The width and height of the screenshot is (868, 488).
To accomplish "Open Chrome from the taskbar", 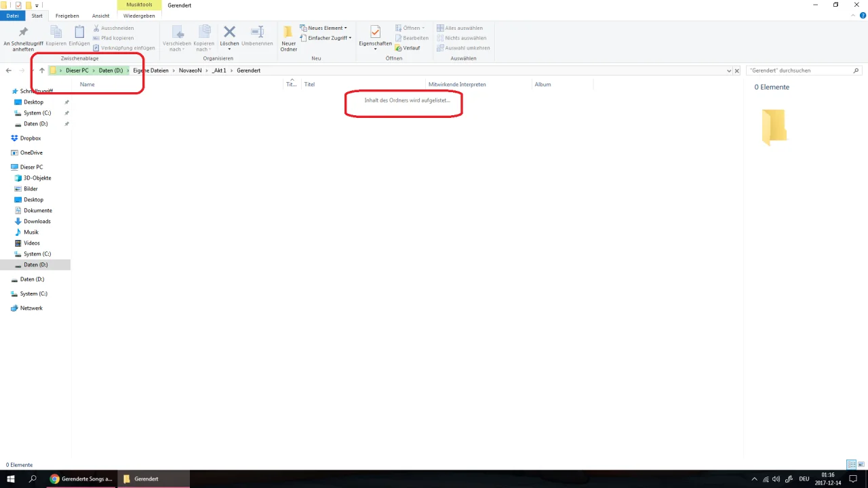I will [x=80, y=479].
